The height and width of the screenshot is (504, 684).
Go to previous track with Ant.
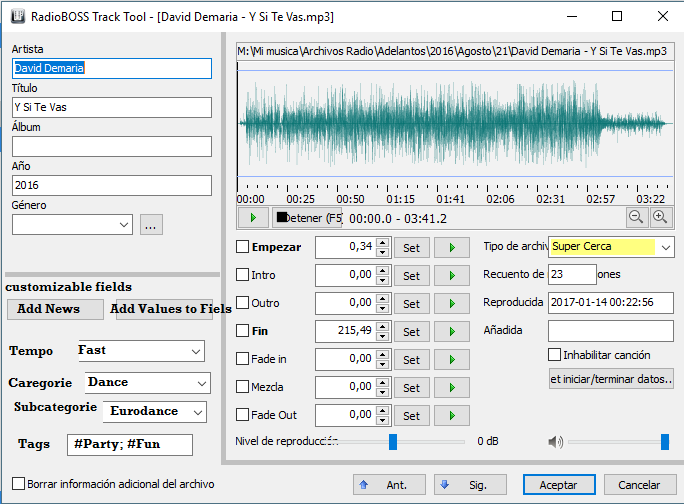coord(389,484)
